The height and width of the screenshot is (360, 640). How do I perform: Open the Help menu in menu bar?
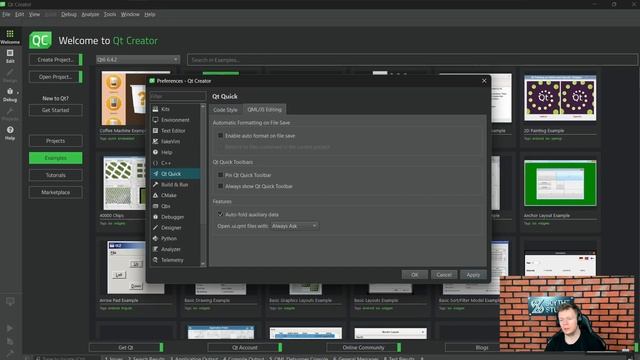150,14
